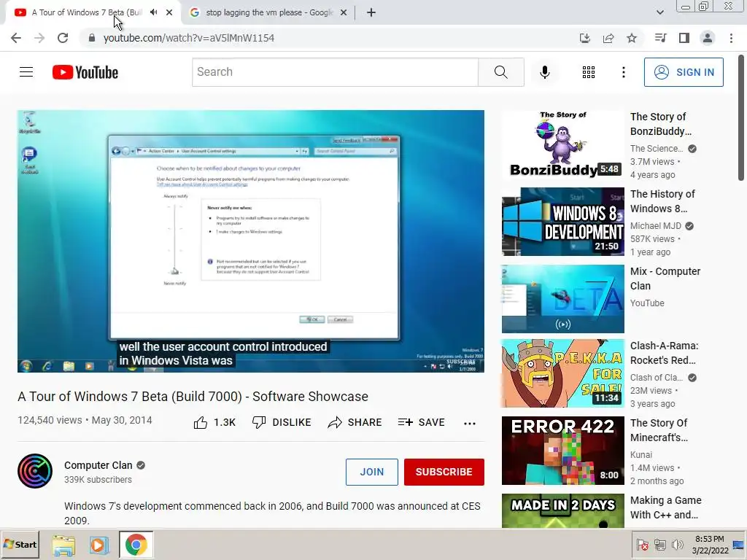Click the video player area
Screen dimensions: 747x560
pyautogui.click(x=251, y=241)
